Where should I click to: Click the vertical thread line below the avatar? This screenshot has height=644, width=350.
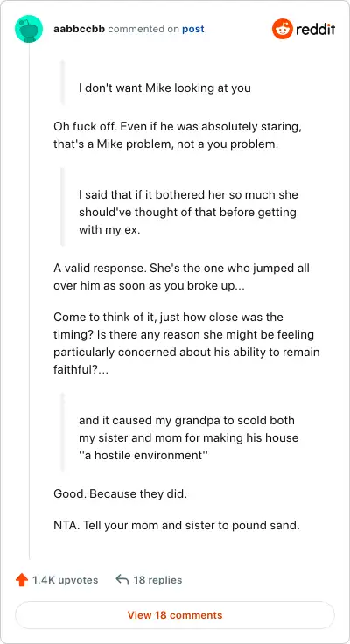tap(29, 302)
